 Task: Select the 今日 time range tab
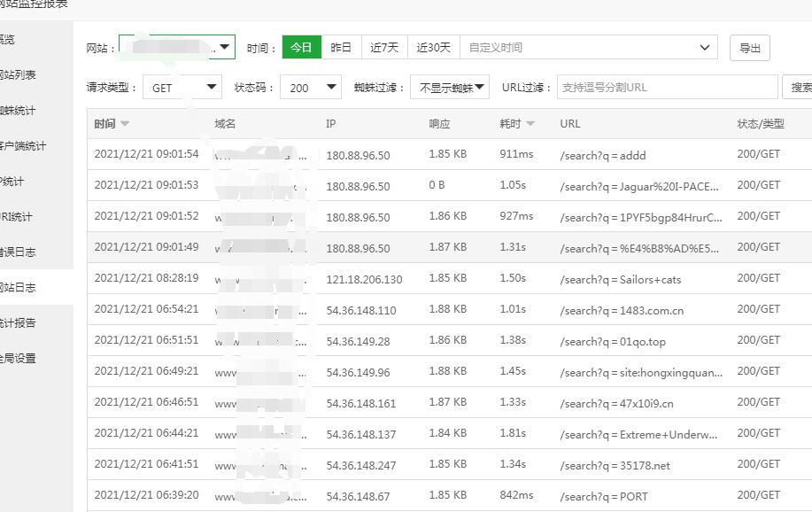click(x=301, y=47)
